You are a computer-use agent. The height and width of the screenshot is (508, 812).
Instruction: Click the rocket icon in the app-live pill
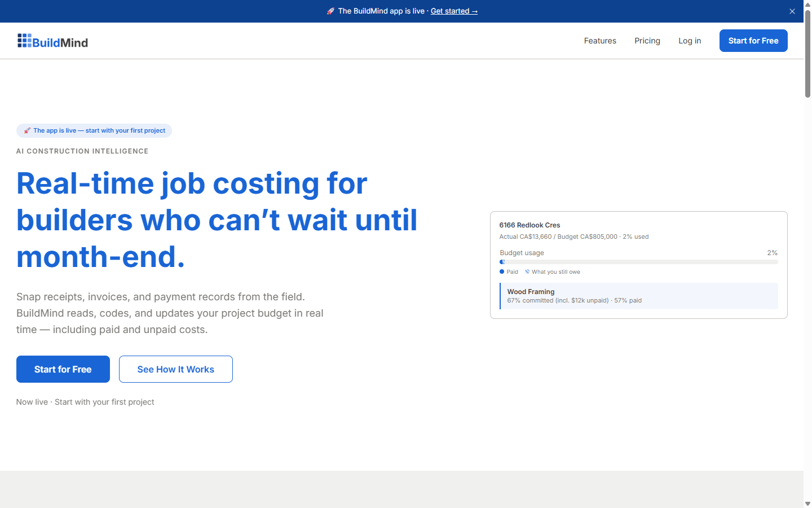tap(27, 131)
